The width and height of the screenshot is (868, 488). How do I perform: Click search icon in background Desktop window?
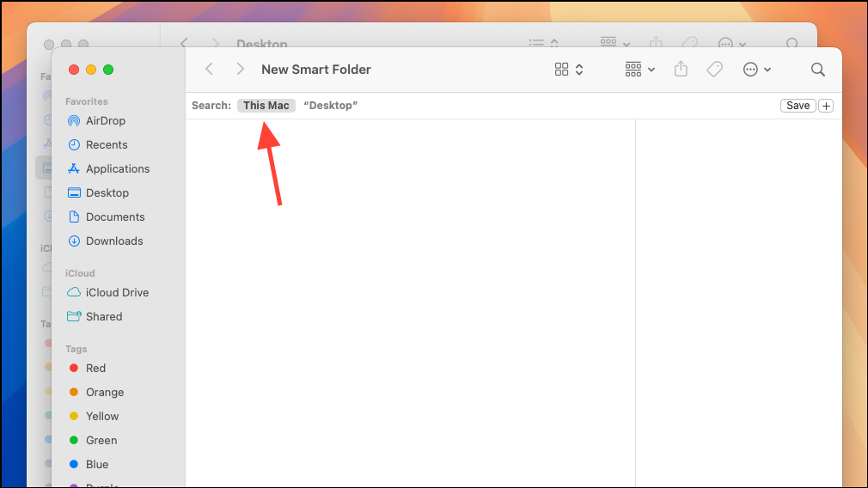coord(792,43)
